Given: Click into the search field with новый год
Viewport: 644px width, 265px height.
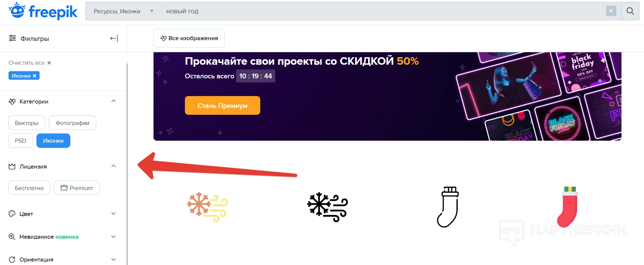Looking at the screenshot, I should tap(375, 11).
